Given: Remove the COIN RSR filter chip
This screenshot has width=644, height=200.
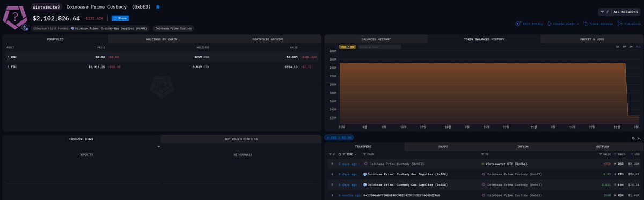Looking at the screenshot, I should [x=348, y=47].
